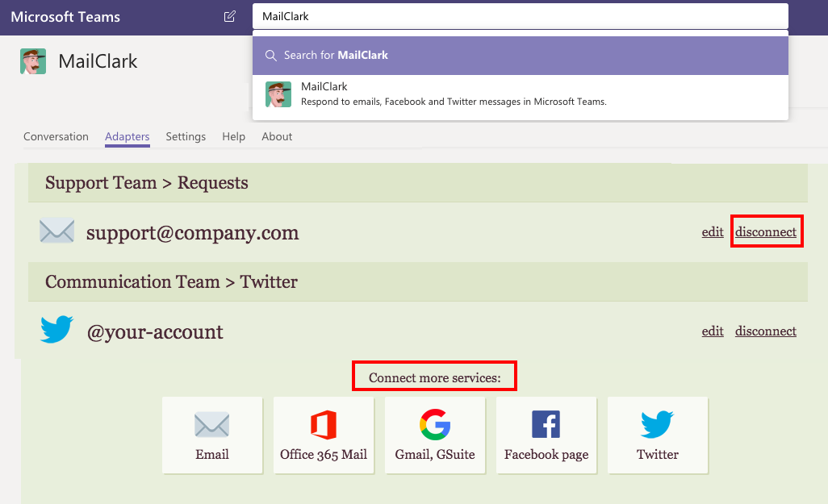Click the Twitter bird icon beside @your-account
The height and width of the screenshot is (504, 828).
coord(56,329)
